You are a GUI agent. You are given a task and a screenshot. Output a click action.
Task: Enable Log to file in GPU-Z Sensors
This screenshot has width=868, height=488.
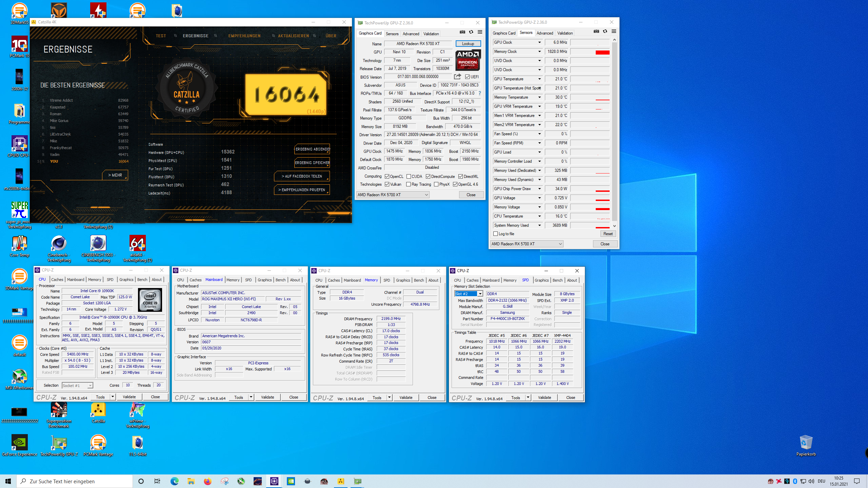pos(495,234)
